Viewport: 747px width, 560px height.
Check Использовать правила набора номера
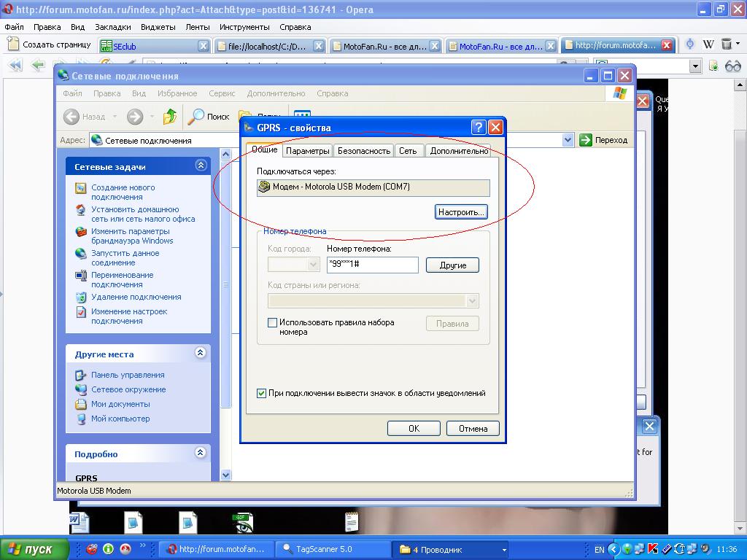[x=273, y=323]
